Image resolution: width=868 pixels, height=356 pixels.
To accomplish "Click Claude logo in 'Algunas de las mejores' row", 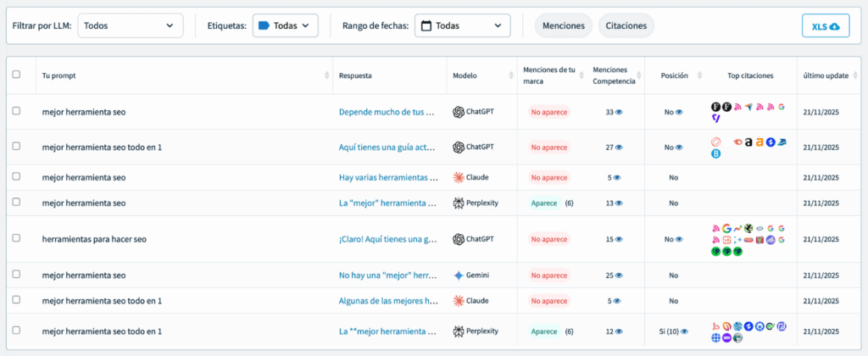I will [458, 301].
